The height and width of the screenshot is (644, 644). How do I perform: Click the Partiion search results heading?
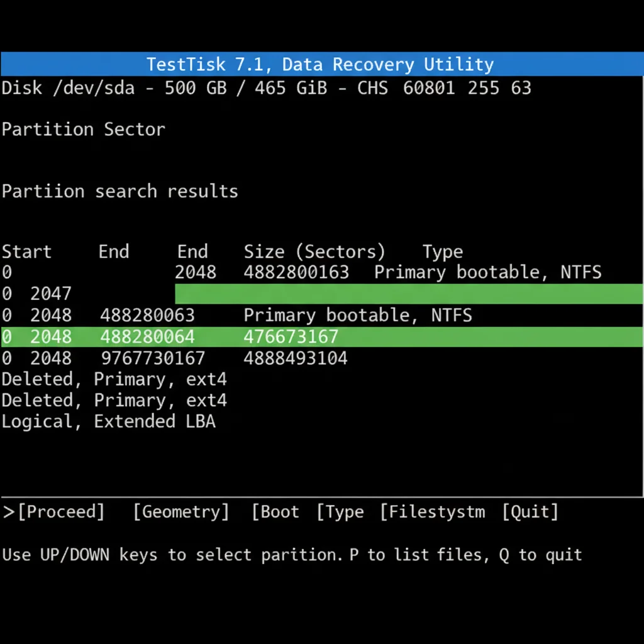tap(120, 191)
